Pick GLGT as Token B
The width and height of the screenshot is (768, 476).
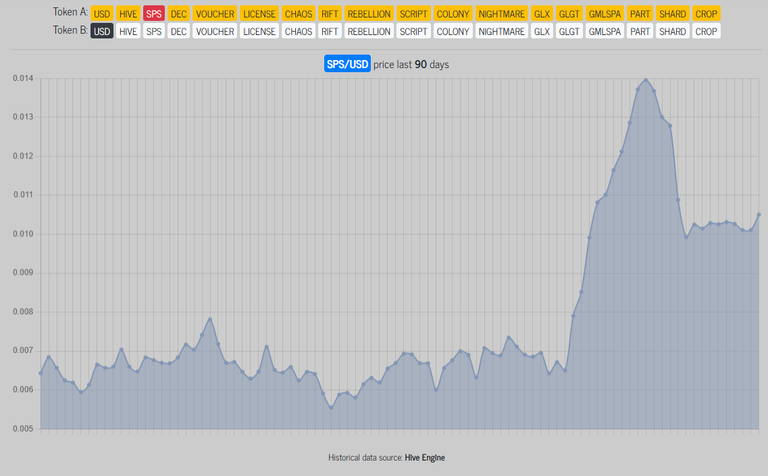[569, 31]
